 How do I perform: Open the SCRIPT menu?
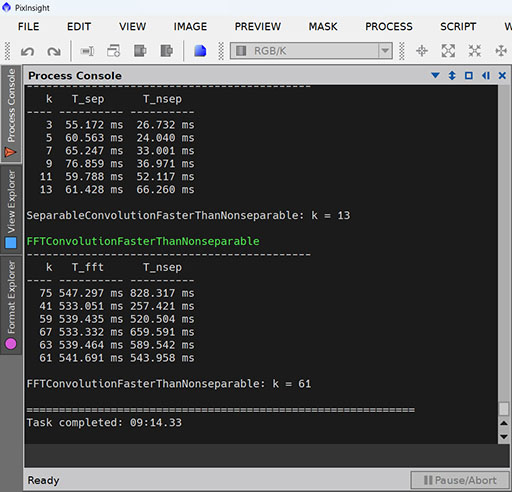pos(458,26)
